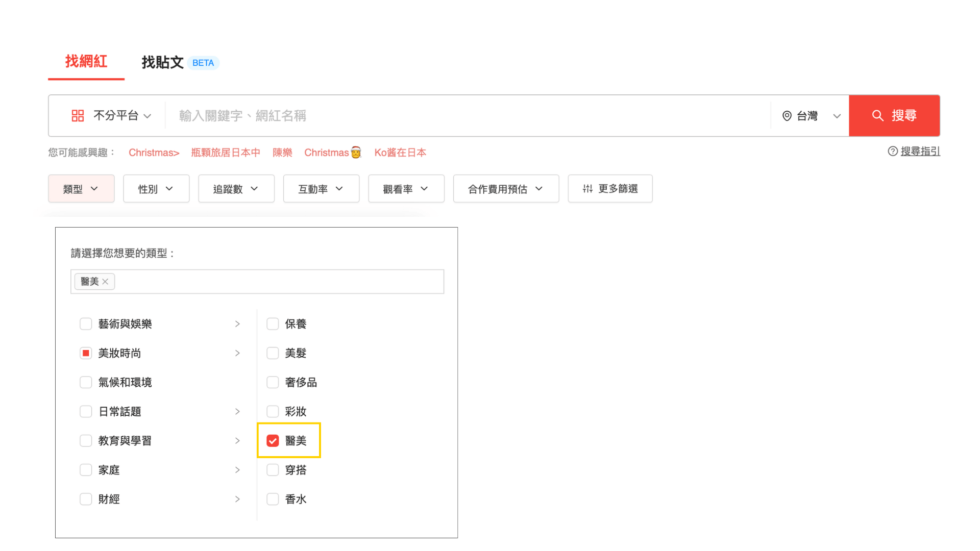Check the 財經 checkbox
Image resolution: width=980 pixels, height=551 pixels.
(x=86, y=499)
